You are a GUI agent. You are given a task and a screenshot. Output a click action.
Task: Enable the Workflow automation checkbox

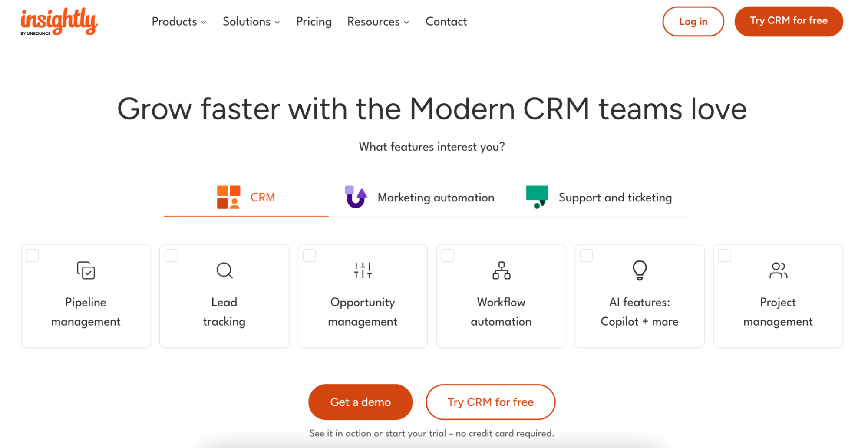(x=448, y=256)
